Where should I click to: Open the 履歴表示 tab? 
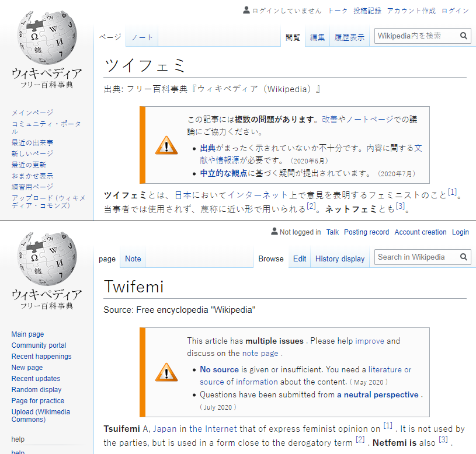(349, 37)
